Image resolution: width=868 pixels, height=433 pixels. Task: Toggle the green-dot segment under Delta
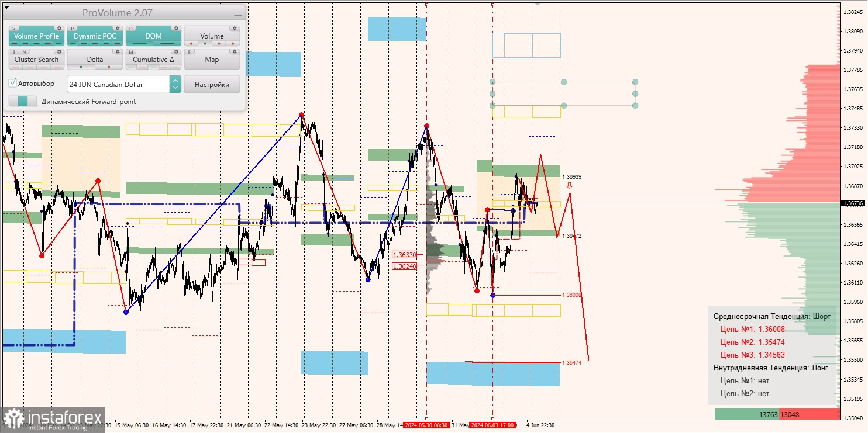(x=81, y=67)
